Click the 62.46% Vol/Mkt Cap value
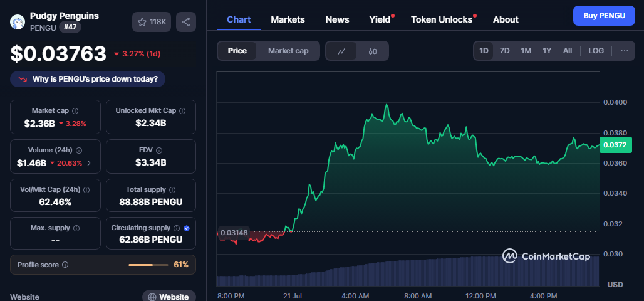 tap(55, 202)
